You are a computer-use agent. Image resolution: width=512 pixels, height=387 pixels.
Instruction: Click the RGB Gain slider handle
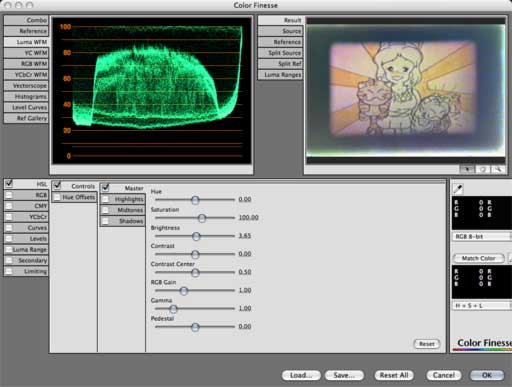(184, 291)
